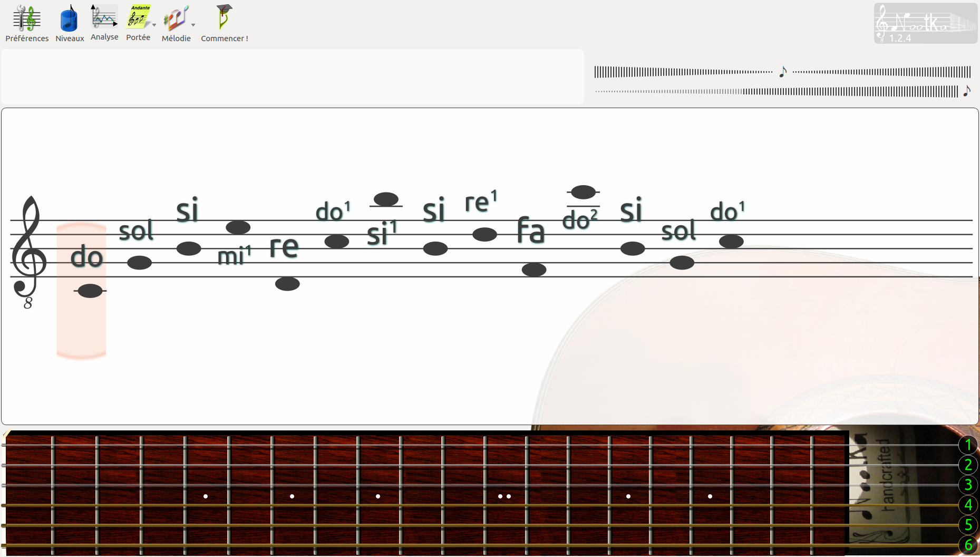Click the Portée score icon
This screenshot has height=557, width=980.
(x=138, y=23)
